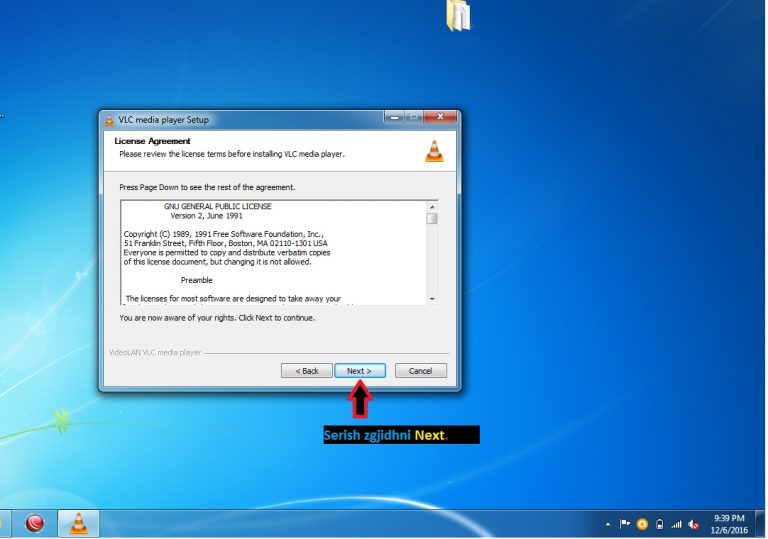This screenshot has height=539, width=768.
Task: Click the '51 Franklin Street' address line
Action: coord(225,244)
